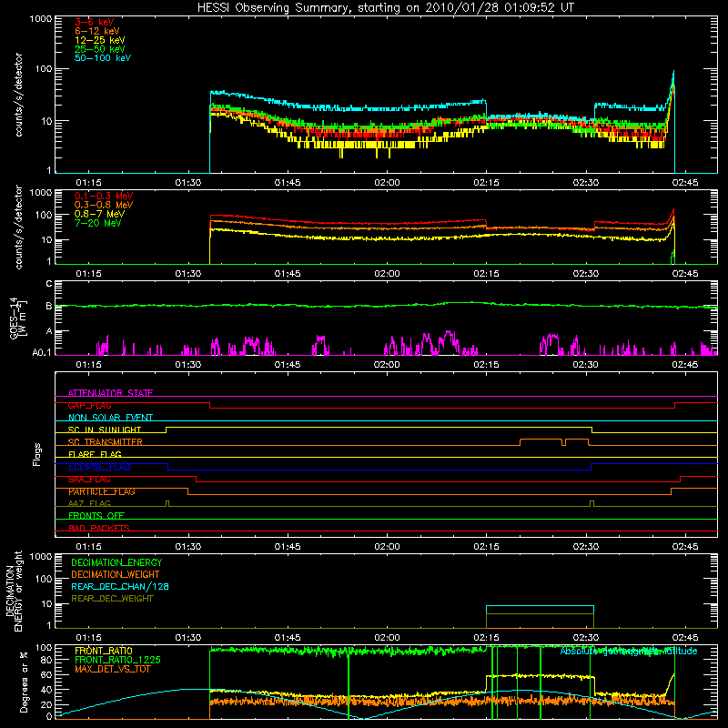This screenshot has width=728, height=728.
Task: Click counts/s/detector axis title of the keV panel
Action: pos(18,95)
